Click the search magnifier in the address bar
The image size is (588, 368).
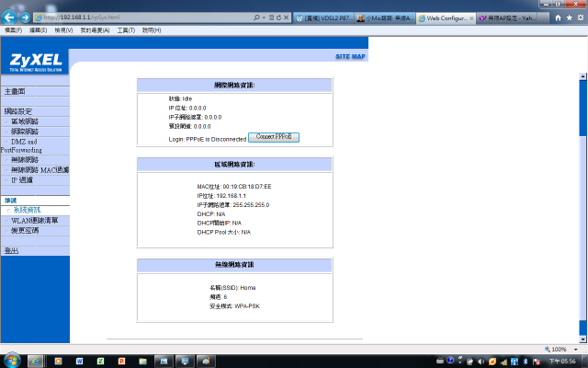click(256, 17)
